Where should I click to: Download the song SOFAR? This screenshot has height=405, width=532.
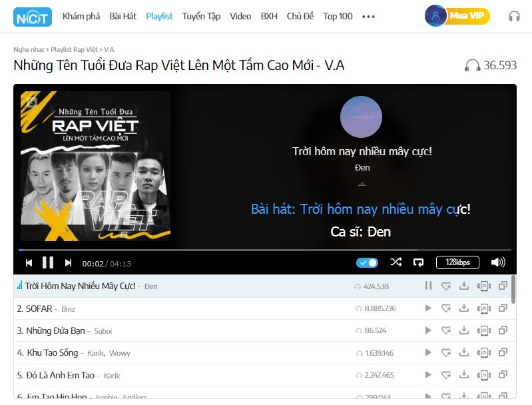pyautogui.click(x=464, y=308)
